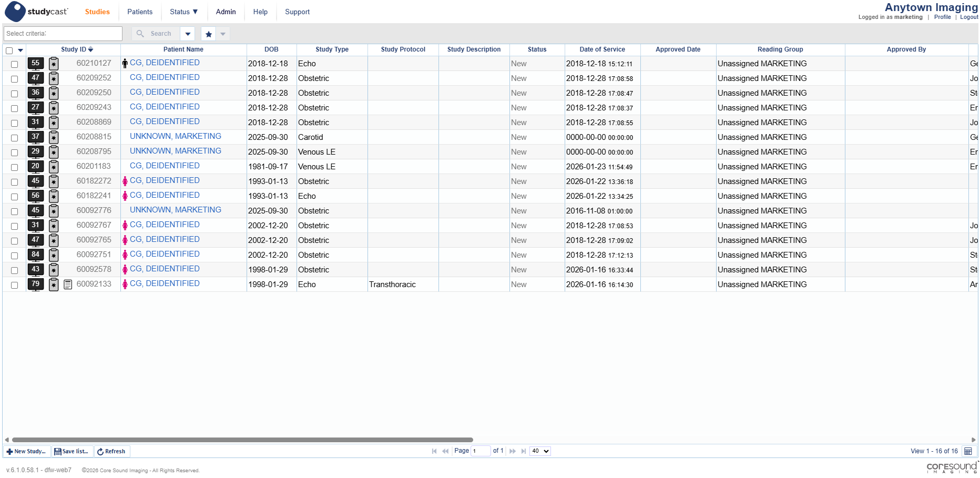
Task: Open the Help menu
Action: 260,12
